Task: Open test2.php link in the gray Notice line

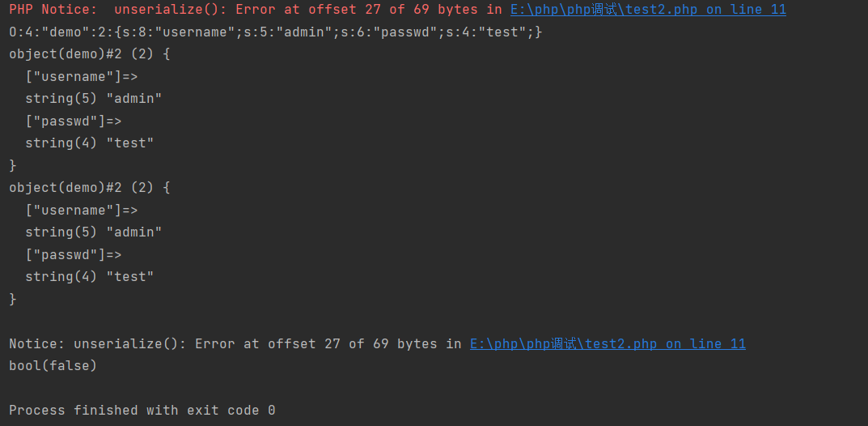Action: (x=608, y=344)
